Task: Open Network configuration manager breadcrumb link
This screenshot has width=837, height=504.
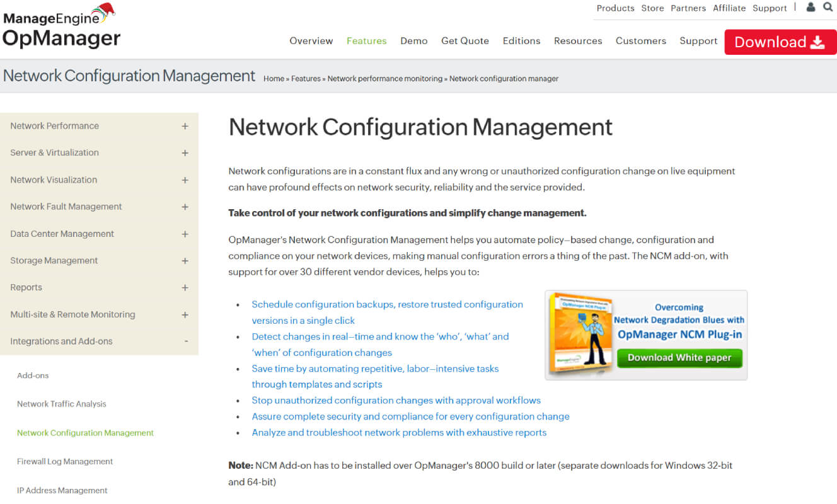Action: 504,79
